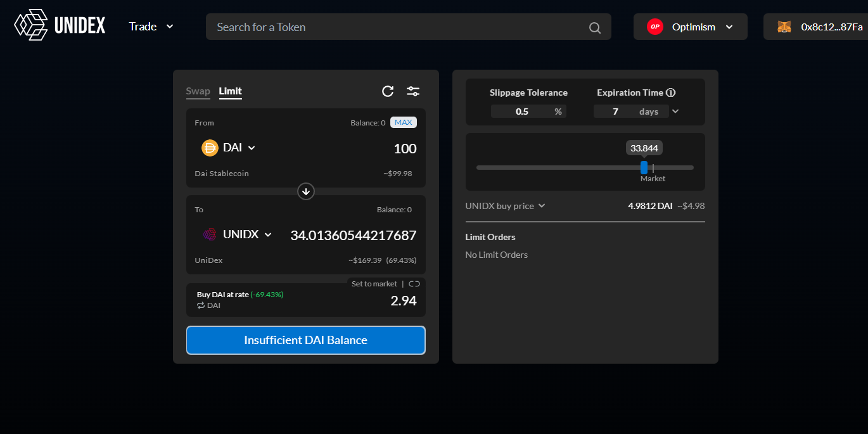The image size is (868, 434).
Task: Open the Expiration Time info tooltip icon
Action: tap(671, 93)
